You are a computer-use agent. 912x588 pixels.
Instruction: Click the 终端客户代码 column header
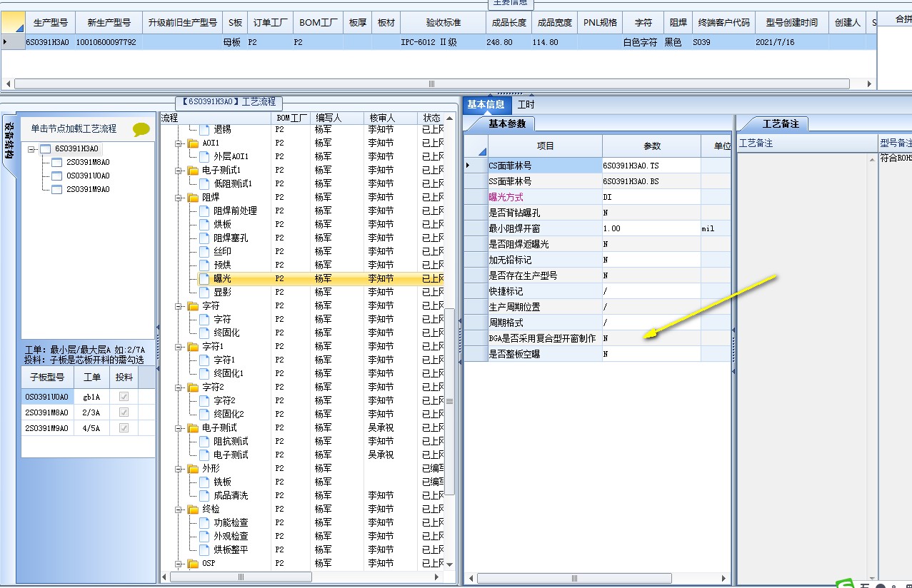[x=723, y=23]
